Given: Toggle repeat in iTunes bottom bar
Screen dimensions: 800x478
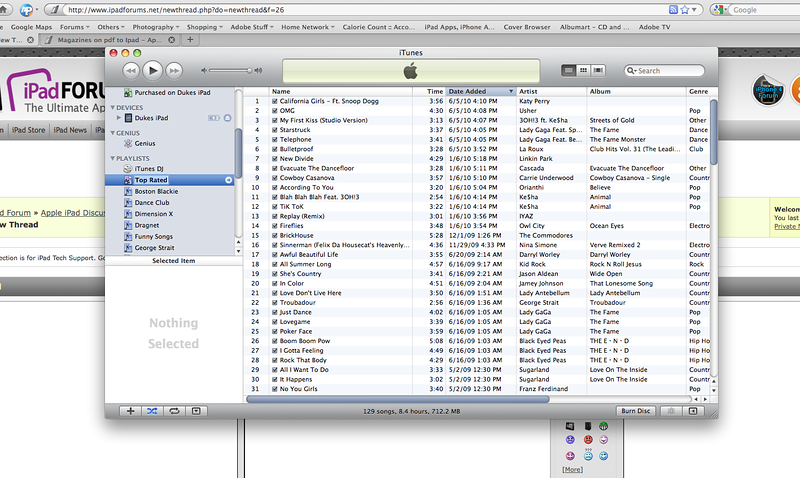Looking at the screenshot, I should pos(174,411).
